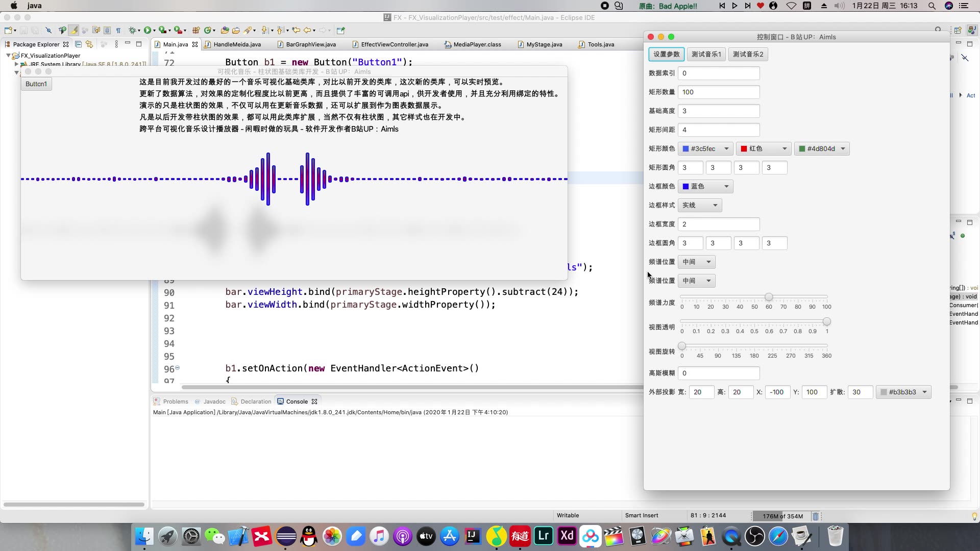Click 视图透明 slider handle
980x551 pixels.
[x=827, y=321]
